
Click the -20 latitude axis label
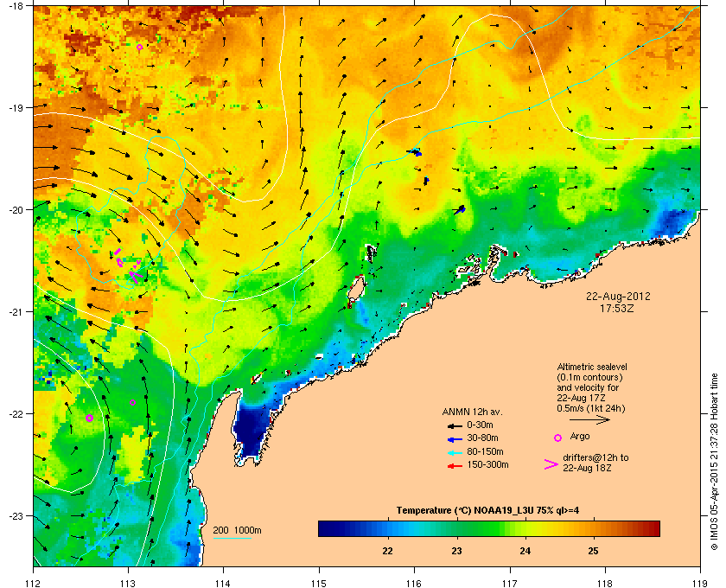[x=16, y=210]
